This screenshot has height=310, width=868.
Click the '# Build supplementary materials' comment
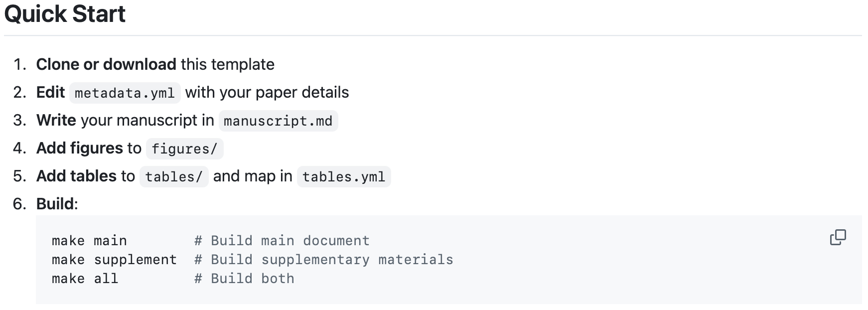coord(323,260)
